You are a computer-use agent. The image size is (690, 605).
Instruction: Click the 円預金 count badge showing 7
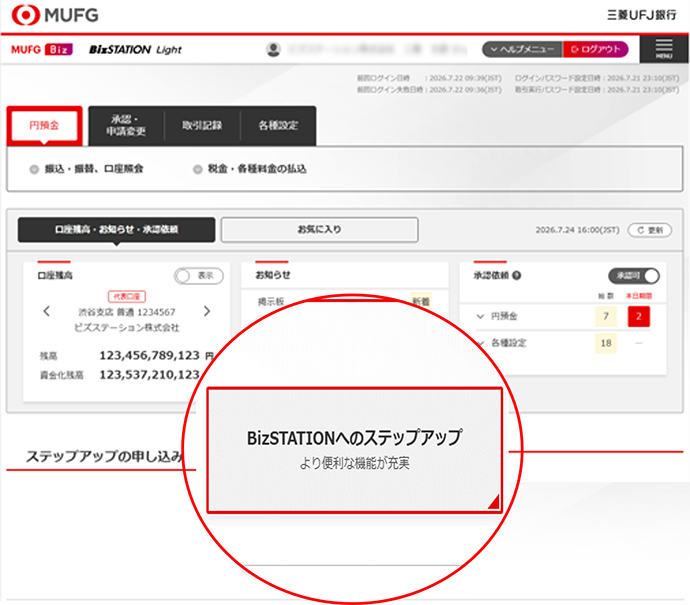pyautogui.click(x=604, y=318)
